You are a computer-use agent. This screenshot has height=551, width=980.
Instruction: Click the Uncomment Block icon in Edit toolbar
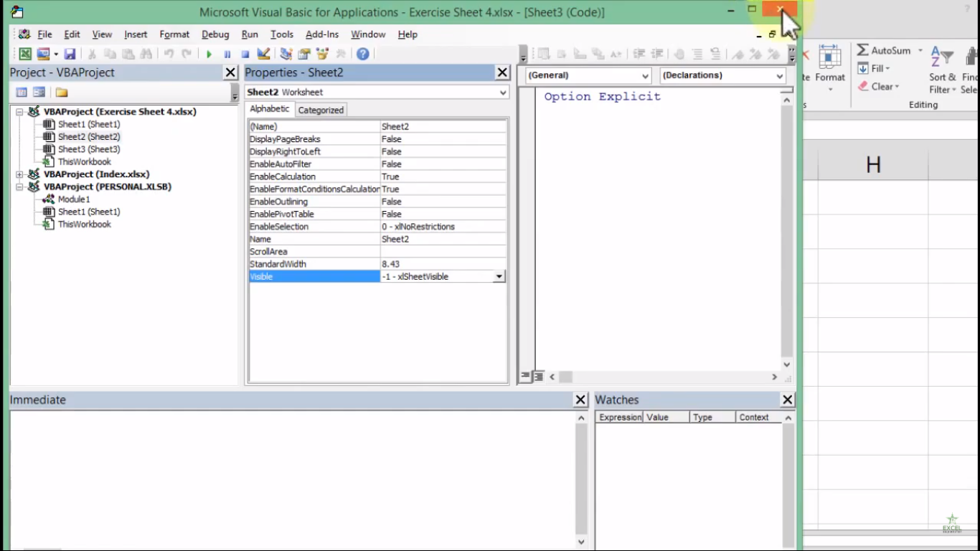pyautogui.click(x=715, y=54)
